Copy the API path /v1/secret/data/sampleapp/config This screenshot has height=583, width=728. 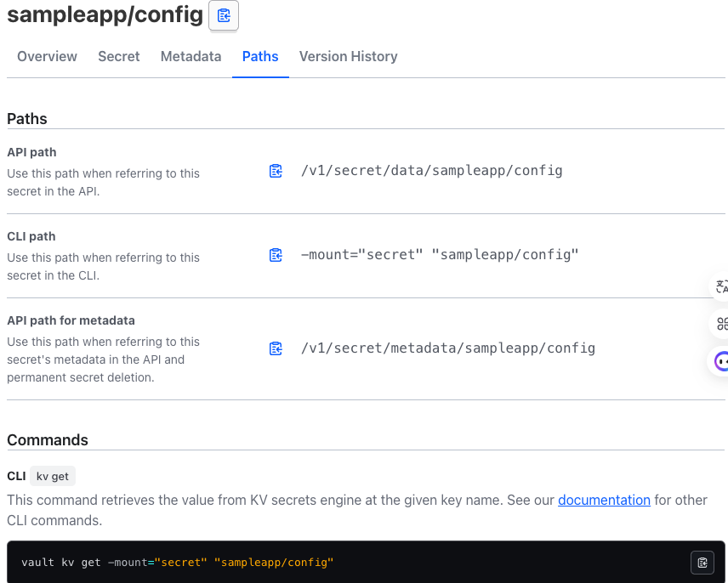[276, 171]
